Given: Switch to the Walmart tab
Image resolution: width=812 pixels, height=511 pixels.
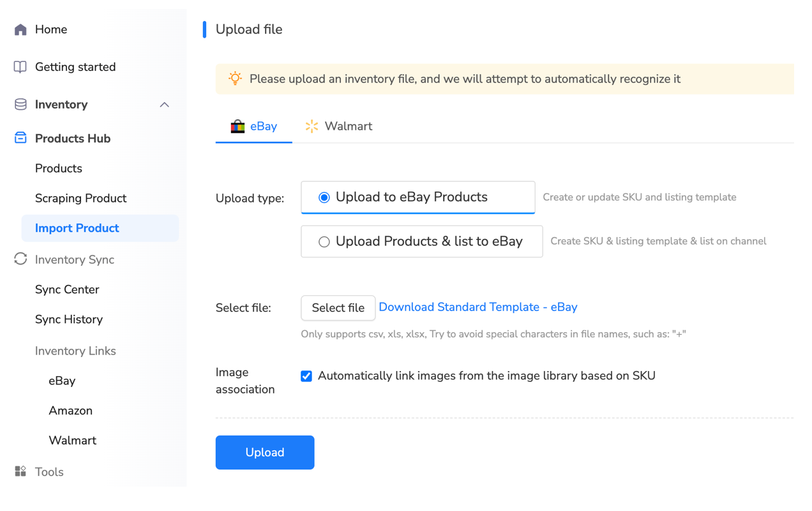Looking at the screenshot, I should pyautogui.click(x=338, y=126).
